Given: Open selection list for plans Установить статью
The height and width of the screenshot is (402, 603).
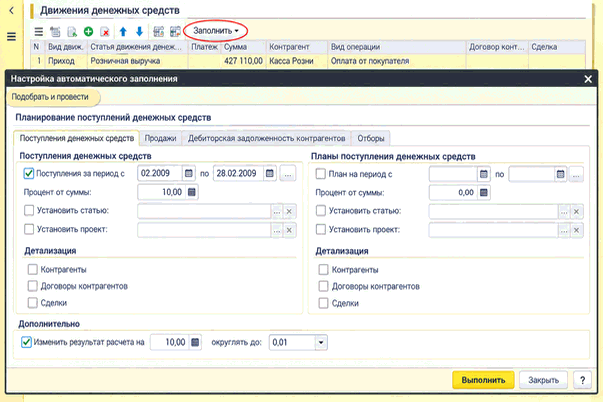Looking at the screenshot, I should click(x=563, y=212).
